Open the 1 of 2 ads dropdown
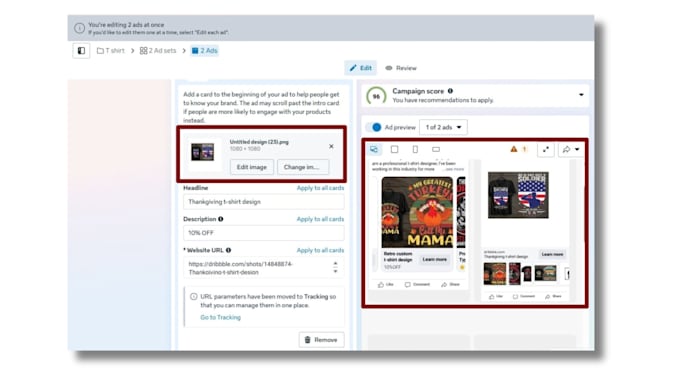The width and height of the screenshot is (680, 383). (443, 127)
